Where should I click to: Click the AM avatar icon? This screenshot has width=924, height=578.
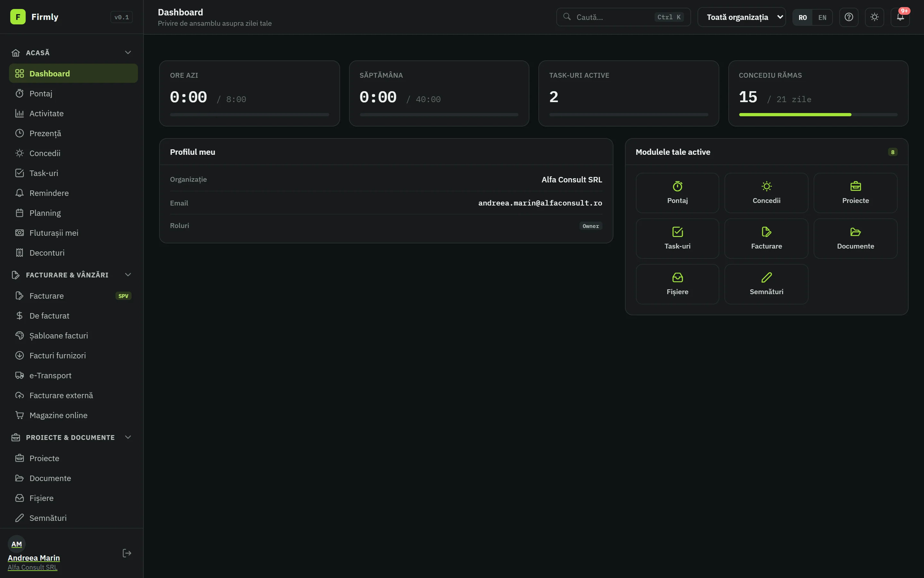click(x=16, y=544)
